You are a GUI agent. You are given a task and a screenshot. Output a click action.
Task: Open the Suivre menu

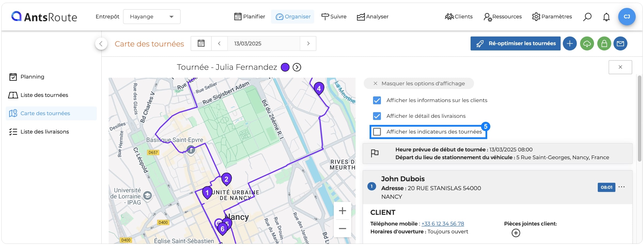[x=334, y=17]
